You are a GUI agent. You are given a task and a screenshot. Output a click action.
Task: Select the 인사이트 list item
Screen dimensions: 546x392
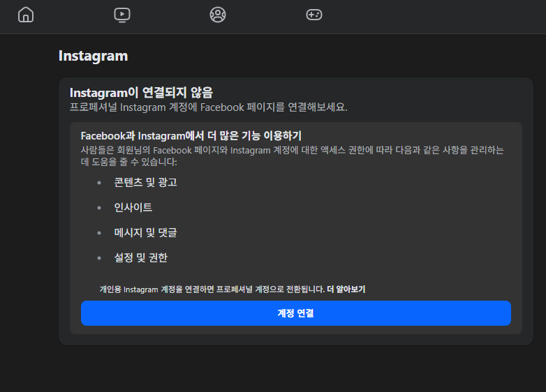(133, 207)
